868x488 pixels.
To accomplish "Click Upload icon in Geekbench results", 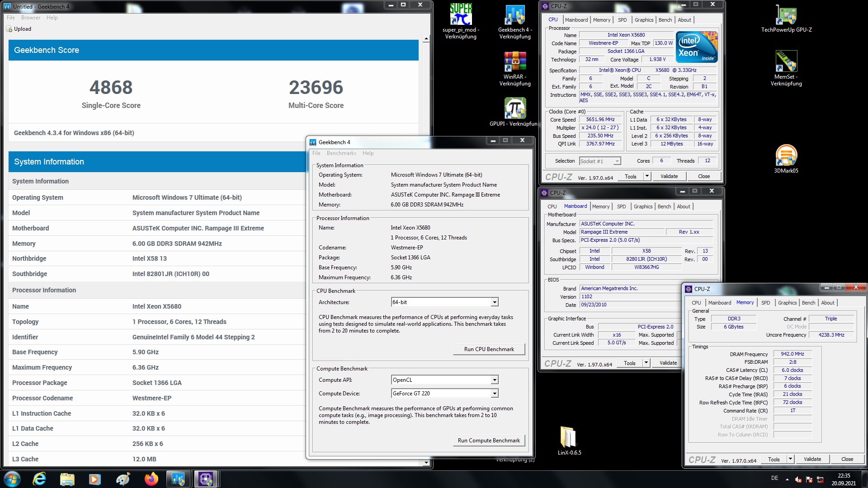I will (9, 29).
